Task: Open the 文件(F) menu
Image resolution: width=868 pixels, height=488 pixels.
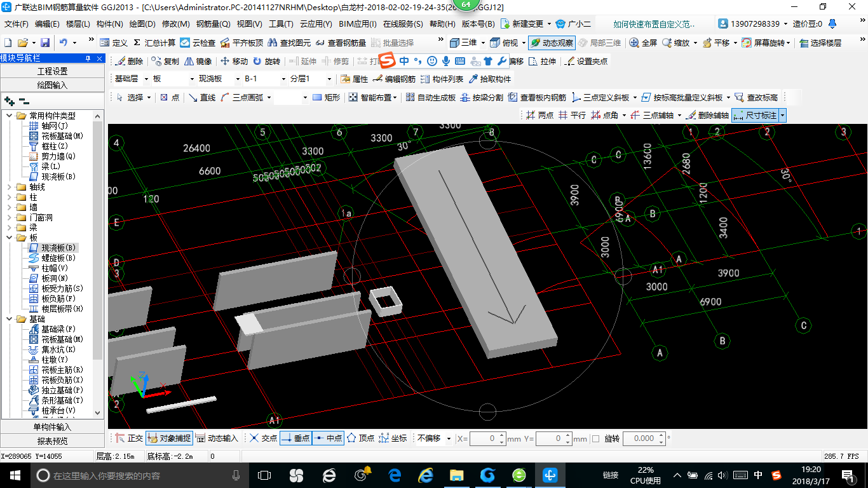Action: [x=17, y=24]
